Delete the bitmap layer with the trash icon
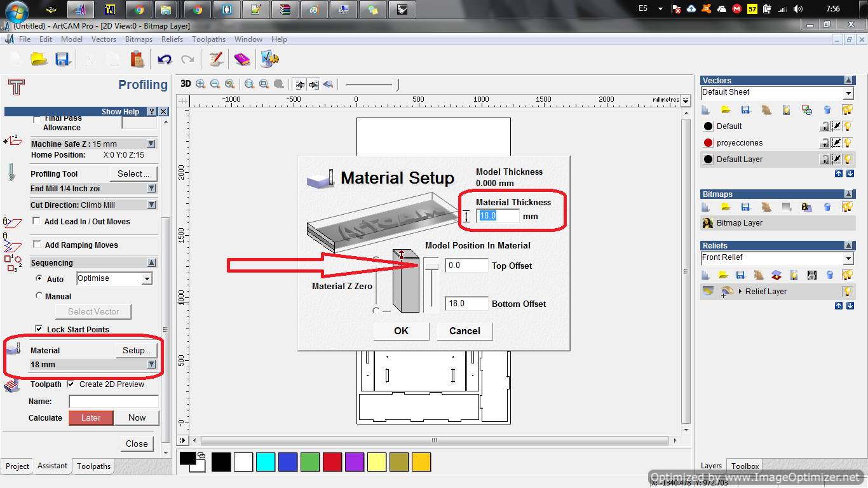868x488 pixels. tap(827, 207)
